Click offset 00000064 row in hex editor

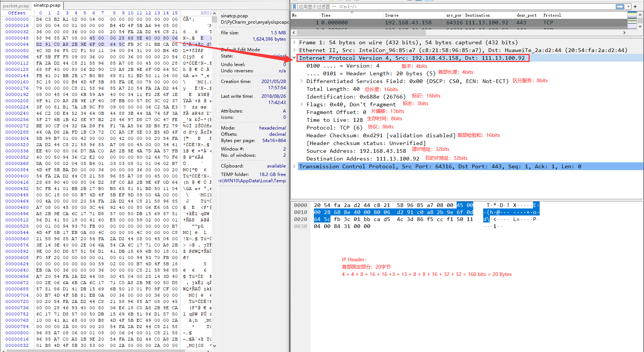pyautogui.click(x=17, y=44)
